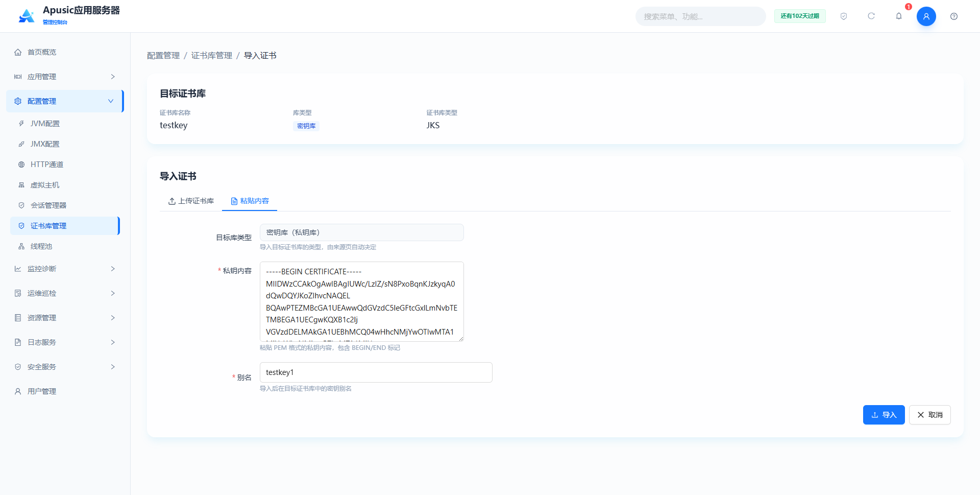Expand the 应用管理 menu
This screenshot has height=495, width=980.
pyautogui.click(x=65, y=77)
